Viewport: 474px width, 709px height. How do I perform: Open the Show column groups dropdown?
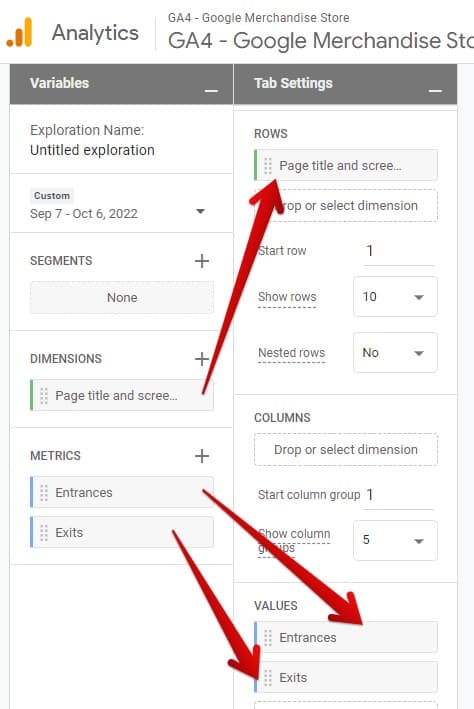[395, 540]
